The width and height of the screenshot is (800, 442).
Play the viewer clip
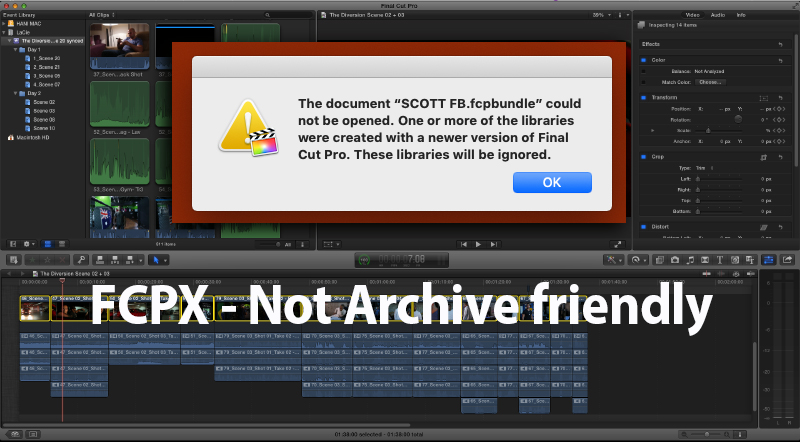[x=478, y=244]
